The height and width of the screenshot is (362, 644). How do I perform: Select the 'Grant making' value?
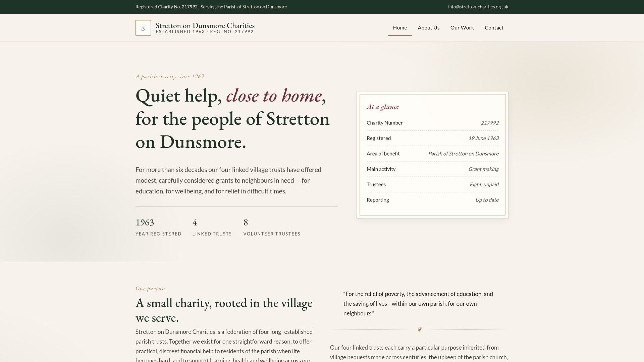pos(483,169)
